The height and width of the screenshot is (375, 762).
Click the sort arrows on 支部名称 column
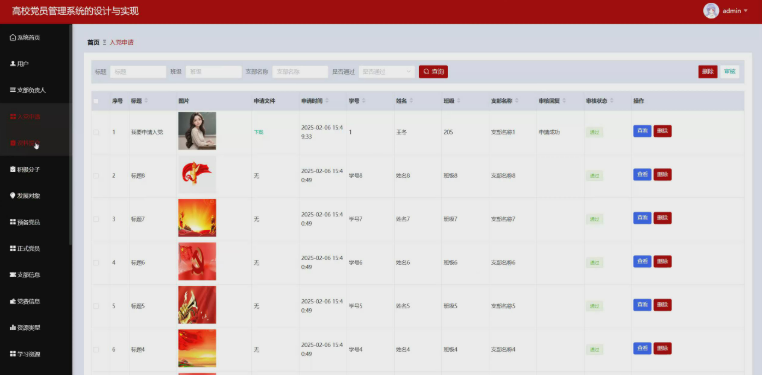(x=517, y=101)
